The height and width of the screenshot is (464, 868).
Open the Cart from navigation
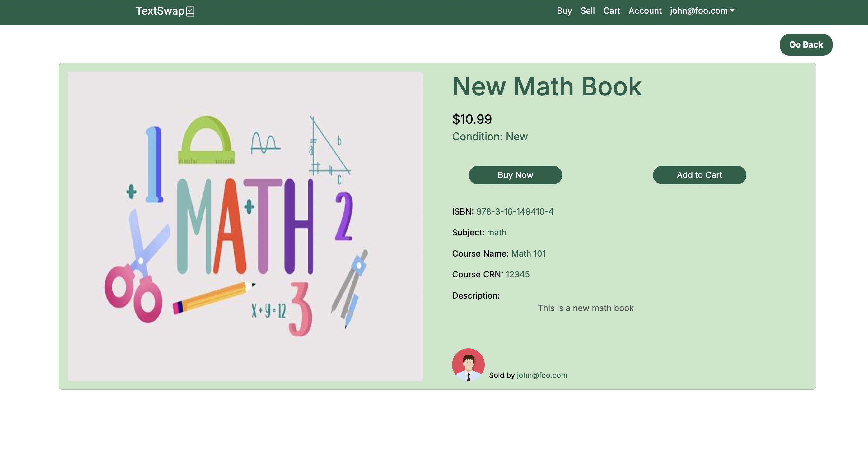coord(611,11)
